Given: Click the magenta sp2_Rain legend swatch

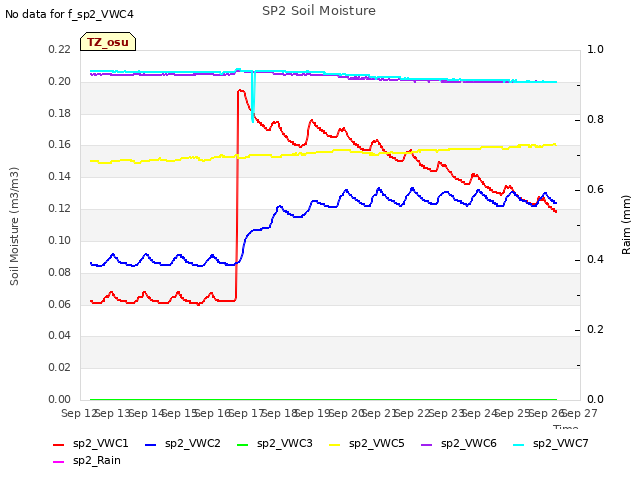Looking at the screenshot, I should (59, 462).
